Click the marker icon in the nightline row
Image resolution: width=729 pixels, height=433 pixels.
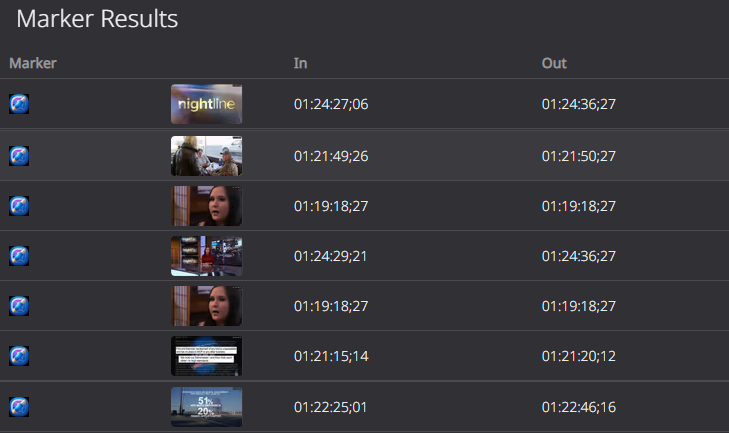19,104
